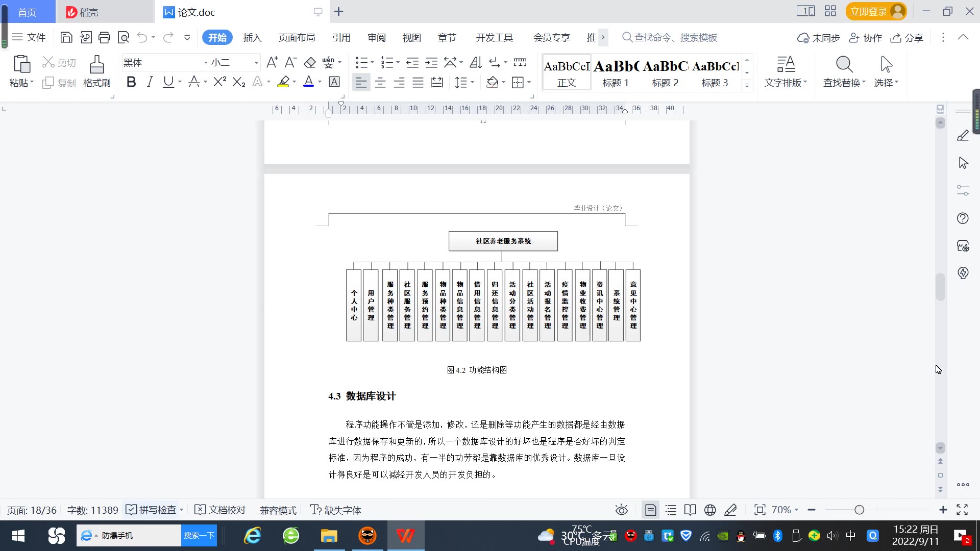Viewport: 980px width, 551px height.
Task: Open the 页面布局 ribbon tab
Action: click(297, 37)
